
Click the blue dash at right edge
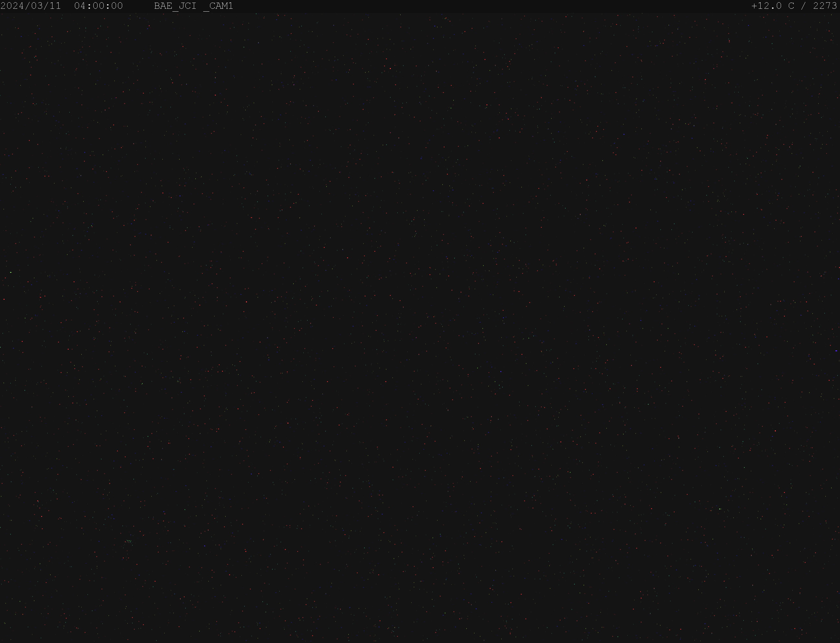pyautogui.click(x=836, y=351)
